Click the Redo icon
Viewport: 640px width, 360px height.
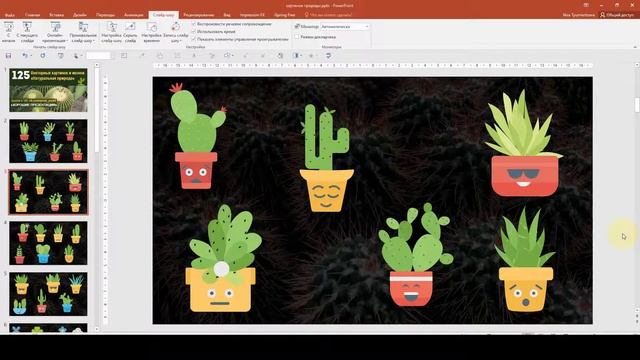pos(43,56)
